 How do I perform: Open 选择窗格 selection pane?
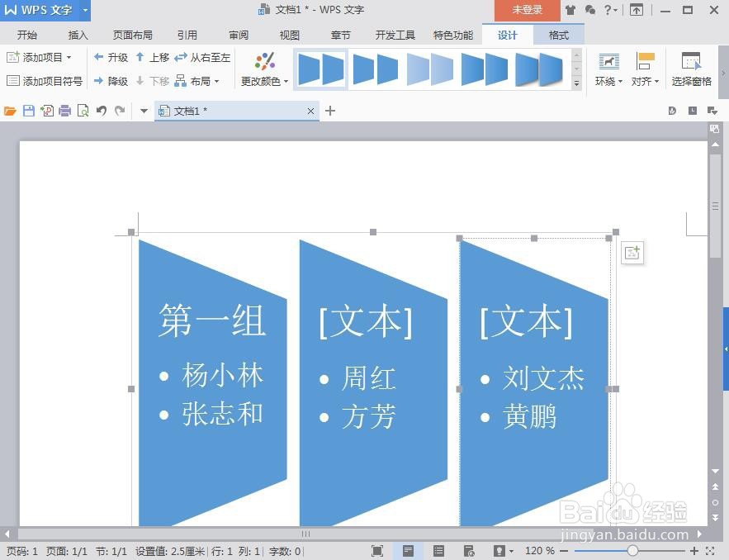[x=691, y=69]
